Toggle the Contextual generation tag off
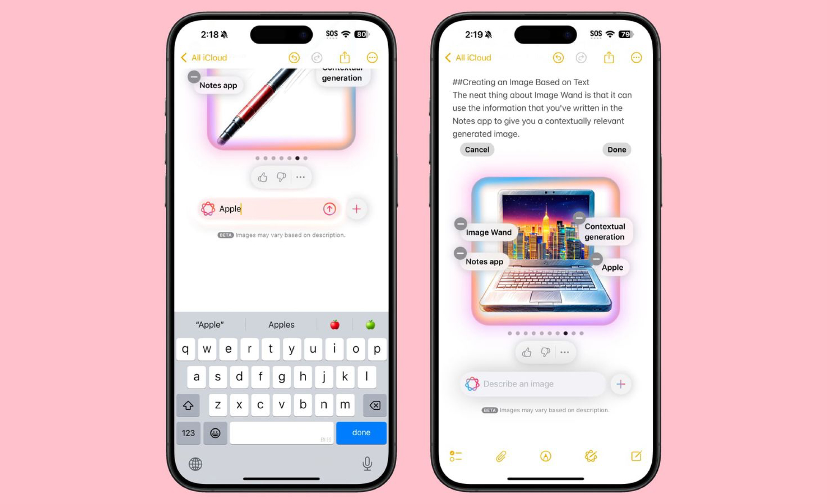Viewport: 827px width, 504px height. 579,219
